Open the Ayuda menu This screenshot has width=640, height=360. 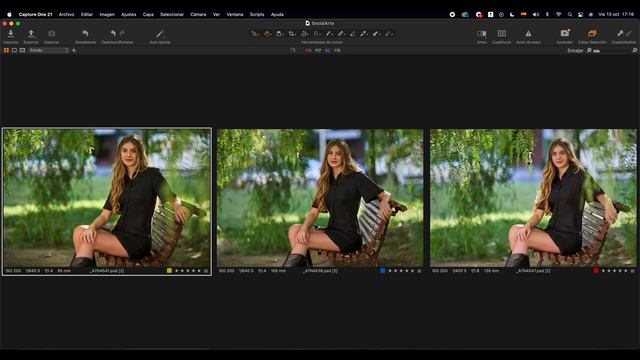pos(277,14)
